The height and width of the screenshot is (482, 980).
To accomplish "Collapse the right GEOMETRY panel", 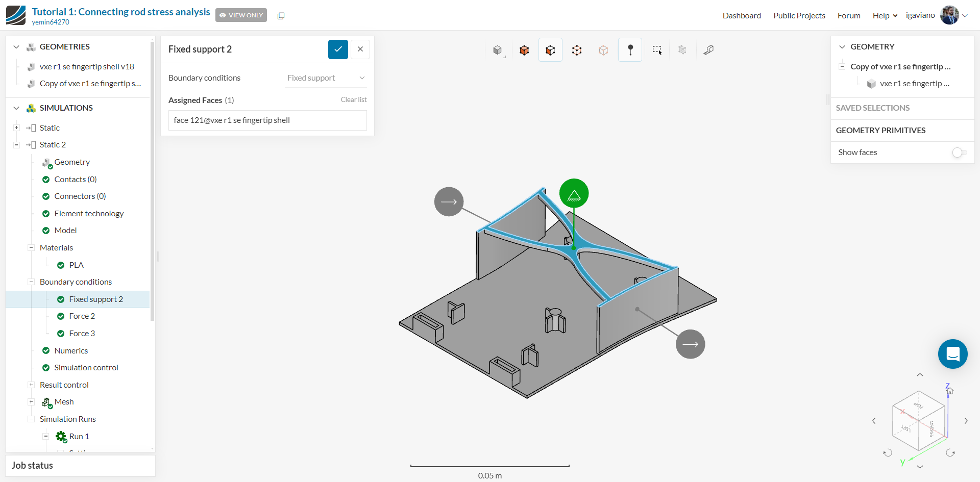I will 842,47.
